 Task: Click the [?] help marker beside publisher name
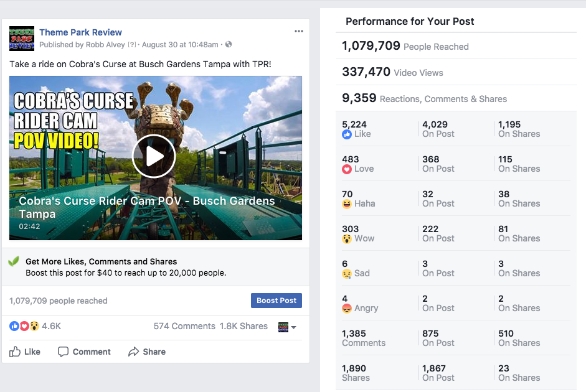tap(132, 45)
